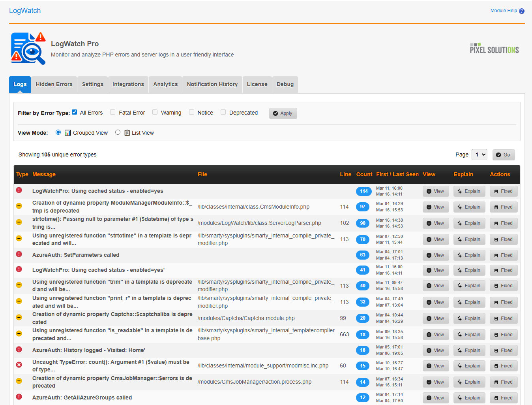This screenshot has height=405, width=532.
Task: Open the Notification History tab
Action: 212,84
